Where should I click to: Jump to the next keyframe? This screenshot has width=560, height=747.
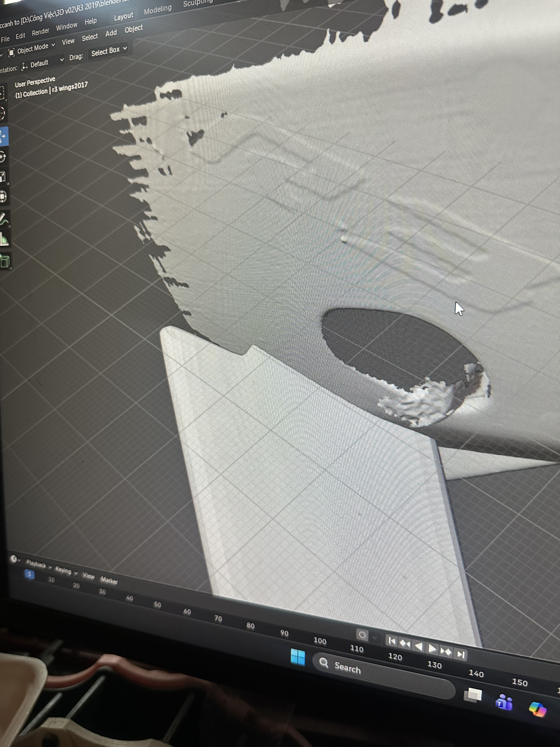click(x=446, y=651)
